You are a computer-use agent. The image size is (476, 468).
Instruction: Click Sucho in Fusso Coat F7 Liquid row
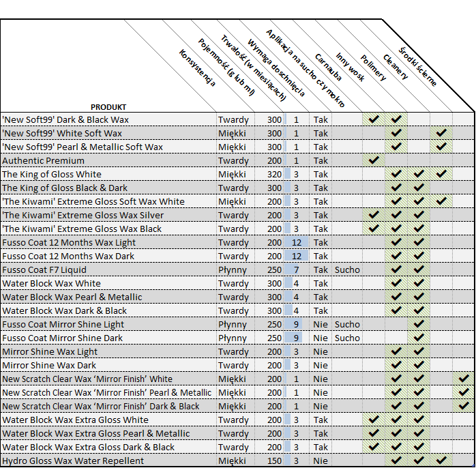(x=347, y=269)
